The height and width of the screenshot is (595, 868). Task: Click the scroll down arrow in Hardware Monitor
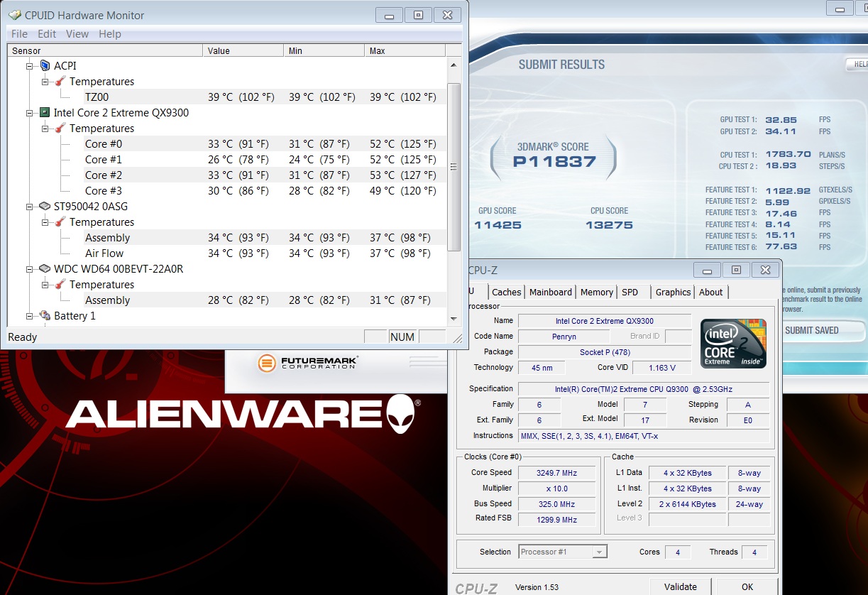454,319
